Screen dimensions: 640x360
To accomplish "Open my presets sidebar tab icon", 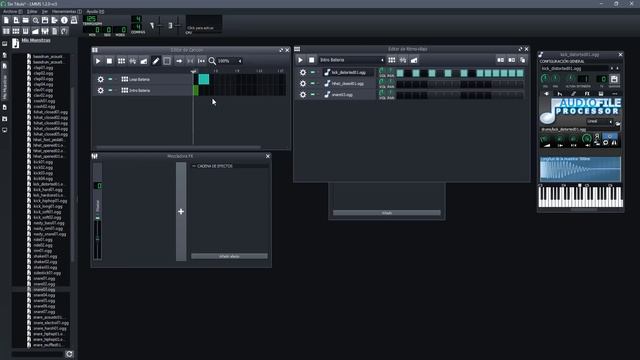I will click(4, 107).
